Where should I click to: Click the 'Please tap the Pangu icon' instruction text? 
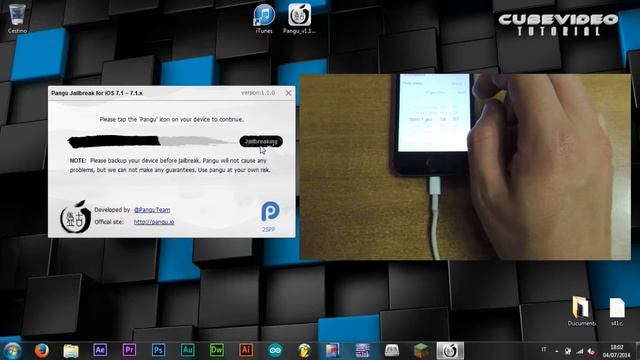(171, 119)
